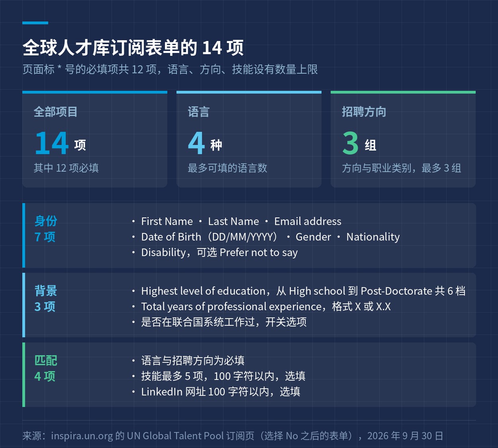
Task: Click the Total years of professional experience line
Action: point(266,307)
